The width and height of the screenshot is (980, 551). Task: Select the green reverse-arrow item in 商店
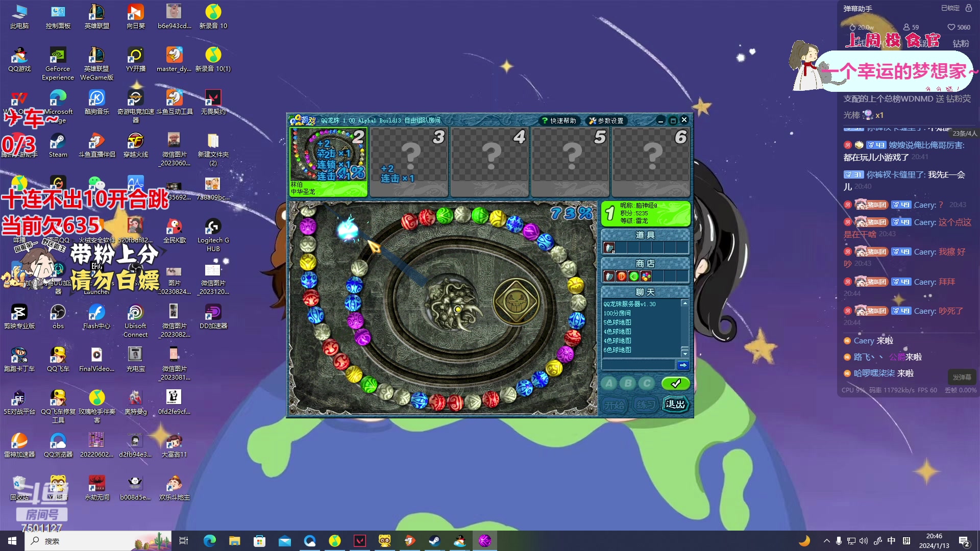(633, 277)
